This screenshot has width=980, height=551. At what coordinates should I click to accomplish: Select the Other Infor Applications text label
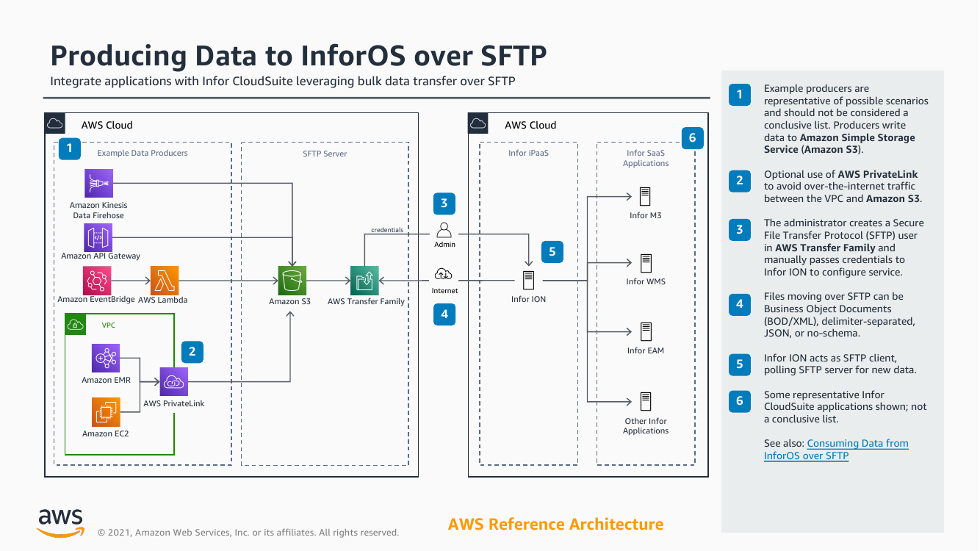point(646,426)
